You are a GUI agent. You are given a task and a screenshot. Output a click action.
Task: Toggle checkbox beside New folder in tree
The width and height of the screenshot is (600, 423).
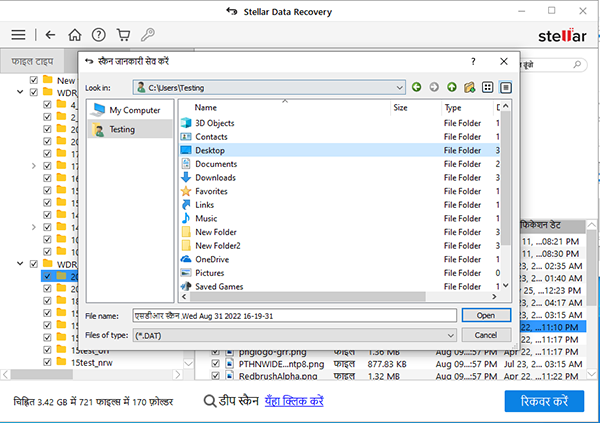click(x=34, y=80)
